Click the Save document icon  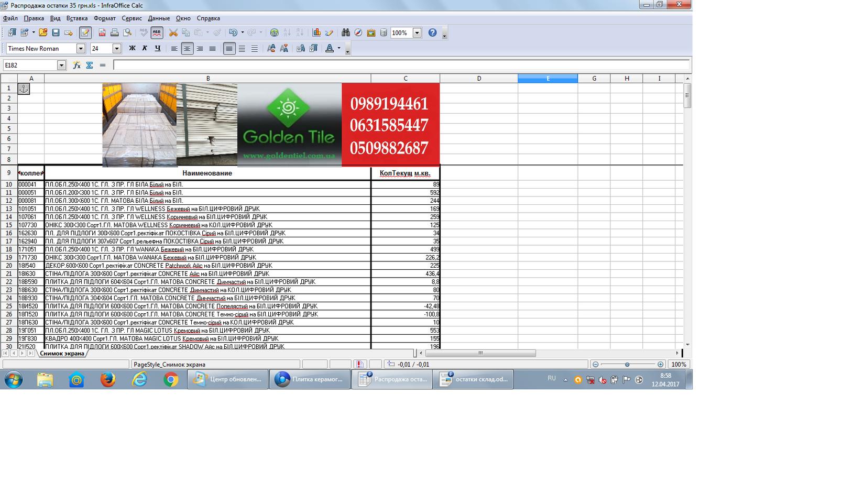[x=56, y=32]
